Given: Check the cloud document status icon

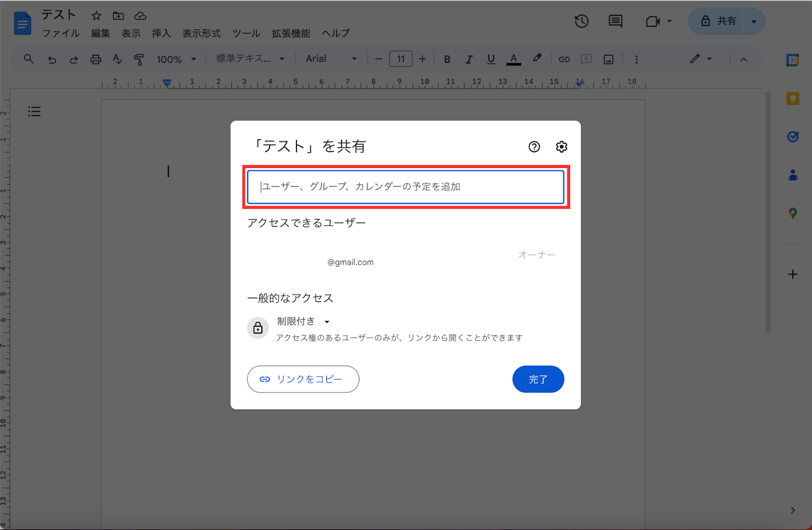Looking at the screenshot, I should tap(140, 16).
